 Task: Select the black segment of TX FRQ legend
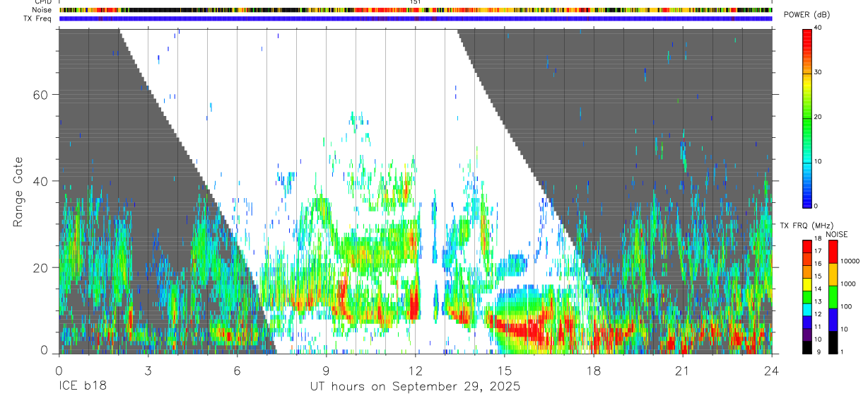(x=807, y=347)
